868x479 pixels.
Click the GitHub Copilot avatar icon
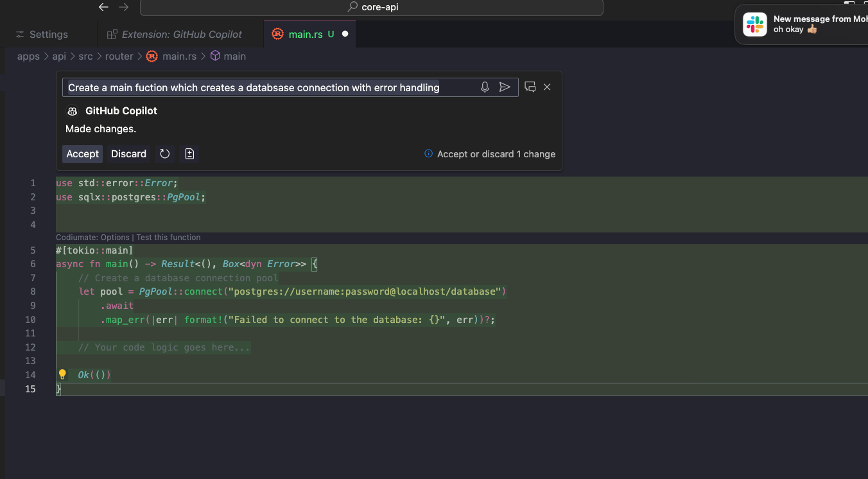[x=73, y=111]
